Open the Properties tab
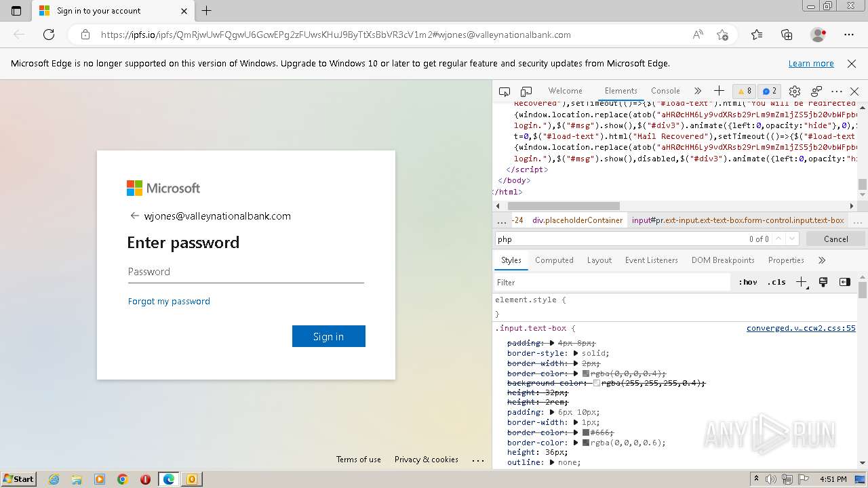This screenshot has width=868, height=488. pyautogui.click(x=786, y=260)
